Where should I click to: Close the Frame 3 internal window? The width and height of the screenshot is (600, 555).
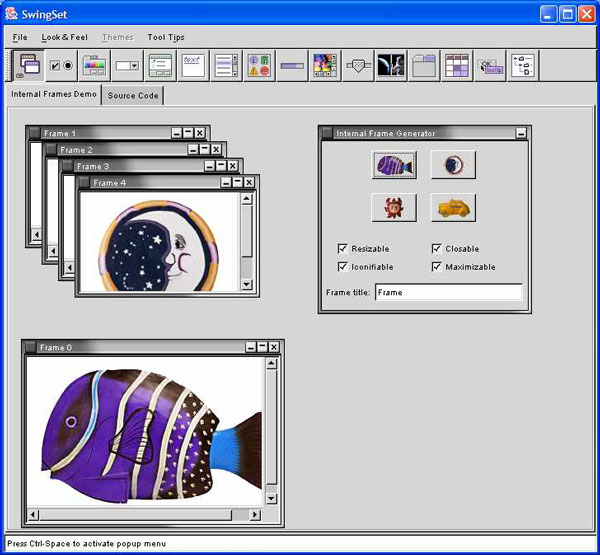pyautogui.click(x=233, y=166)
